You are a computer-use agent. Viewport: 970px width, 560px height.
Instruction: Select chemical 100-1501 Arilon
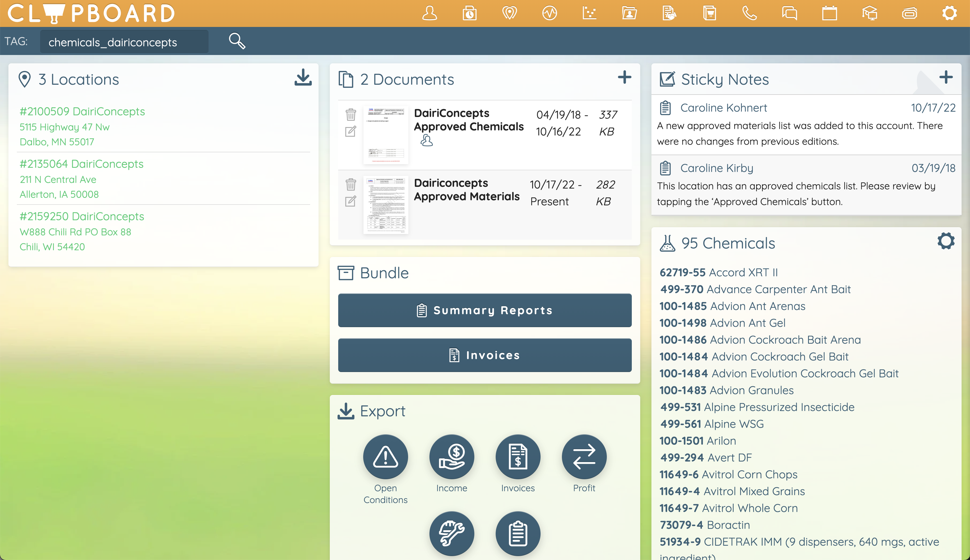pos(697,441)
